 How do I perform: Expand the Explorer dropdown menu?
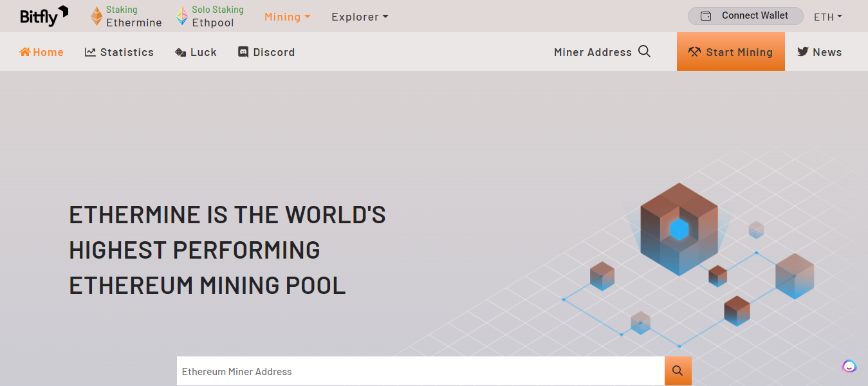[x=360, y=17]
